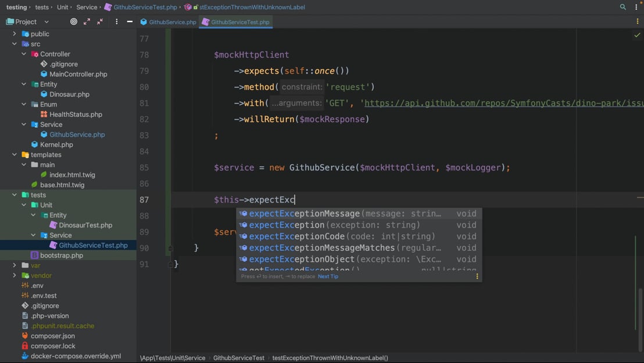This screenshot has height=363, width=644.
Task: Expand the vendor folder
Action: pos(15,275)
